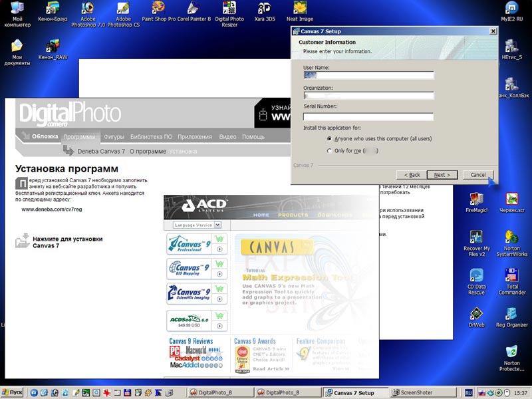Launch the Кенон_RAW desktop shortcut
532x399 pixels.
point(53,51)
